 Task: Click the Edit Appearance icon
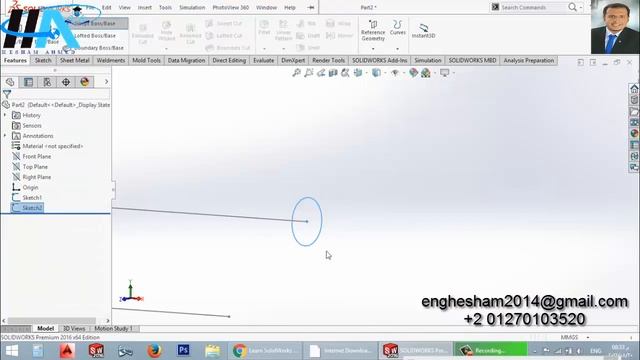coord(413,73)
